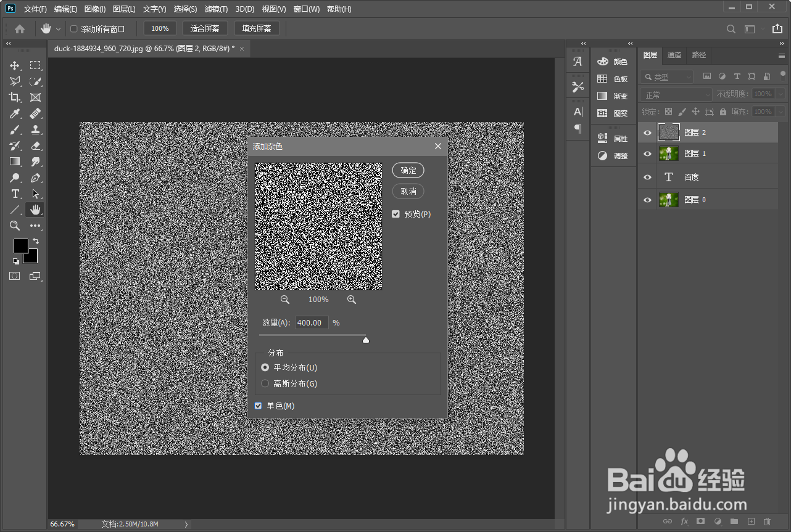Viewport: 791px width, 532px height.
Task: Select the Frame tool
Action: click(x=36, y=97)
